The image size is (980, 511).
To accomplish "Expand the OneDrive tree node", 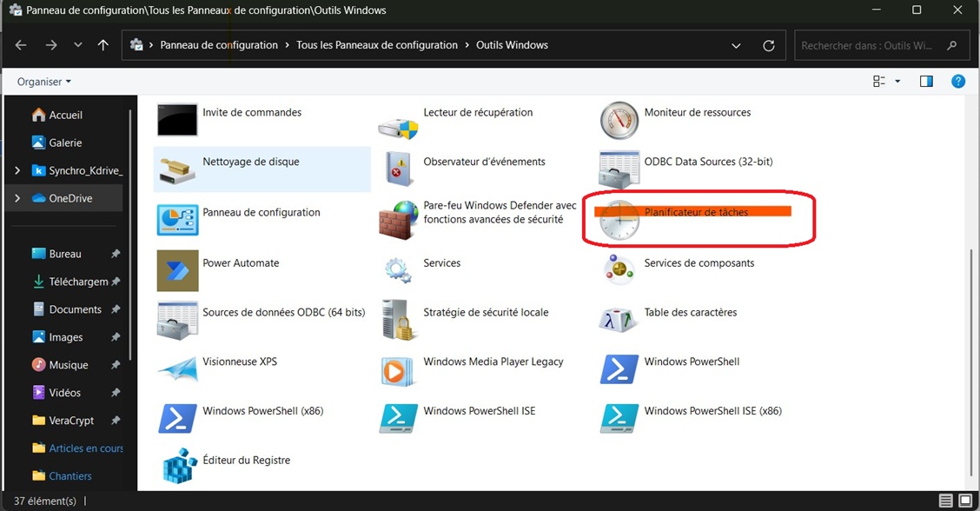I will pyautogui.click(x=17, y=198).
